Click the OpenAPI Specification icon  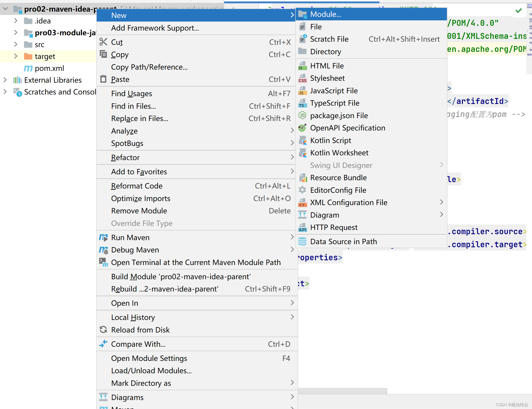click(x=303, y=128)
